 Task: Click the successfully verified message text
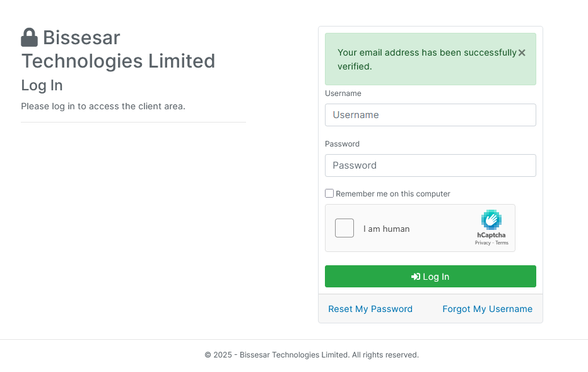[x=427, y=59]
